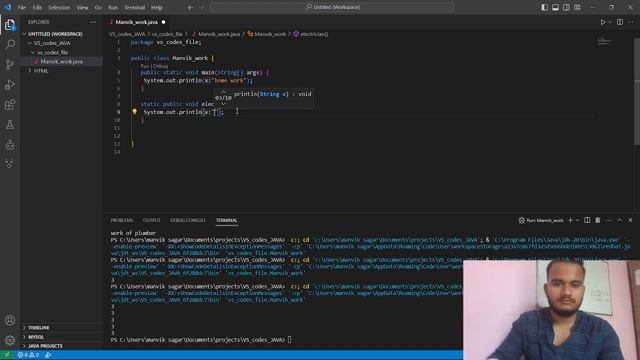
Task: Open the Accounts icon menu
Action: (10, 320)
